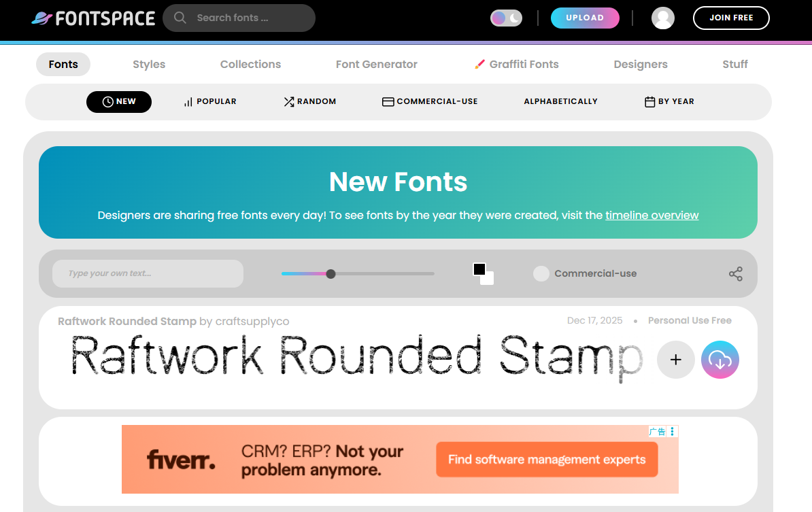Download Raftwork Rounded Stamp via cloud icon
Screen dimensions: 812x512
click(720, 360)
